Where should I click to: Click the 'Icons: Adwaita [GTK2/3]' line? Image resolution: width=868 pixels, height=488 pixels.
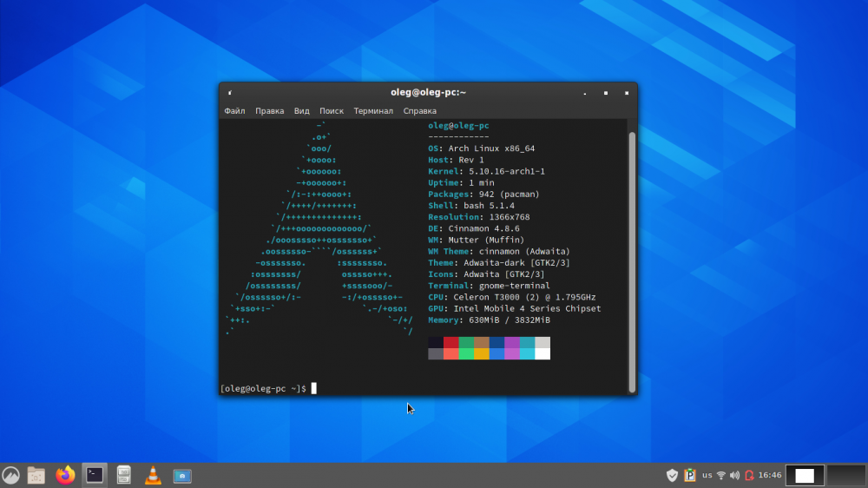pyautogui.click(x=486, y=274)
